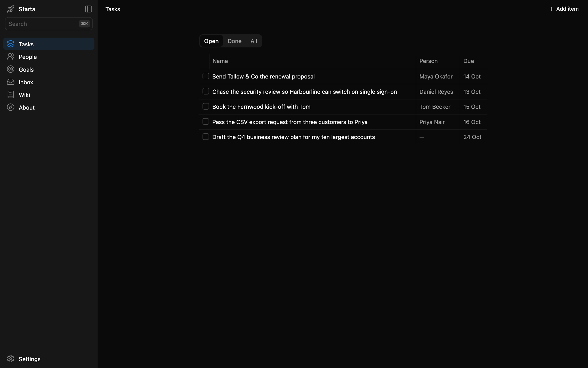Open the Goals page label

point(26,70)
